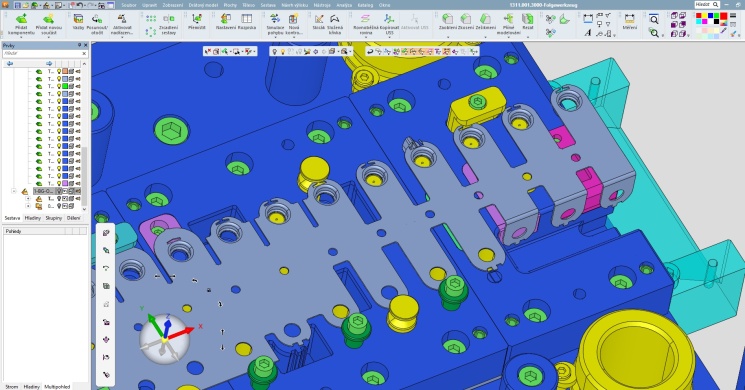The image size is (745, 390).
Task: Click the Plné modelování icon
Action: (508, 19)
